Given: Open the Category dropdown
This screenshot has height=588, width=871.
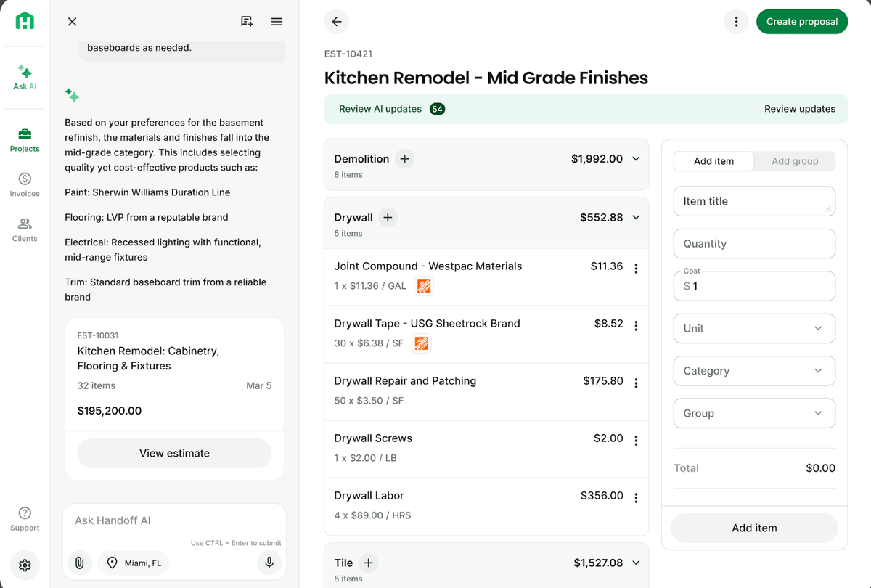Looking at the screenshot, I should [x=754, y=371].
